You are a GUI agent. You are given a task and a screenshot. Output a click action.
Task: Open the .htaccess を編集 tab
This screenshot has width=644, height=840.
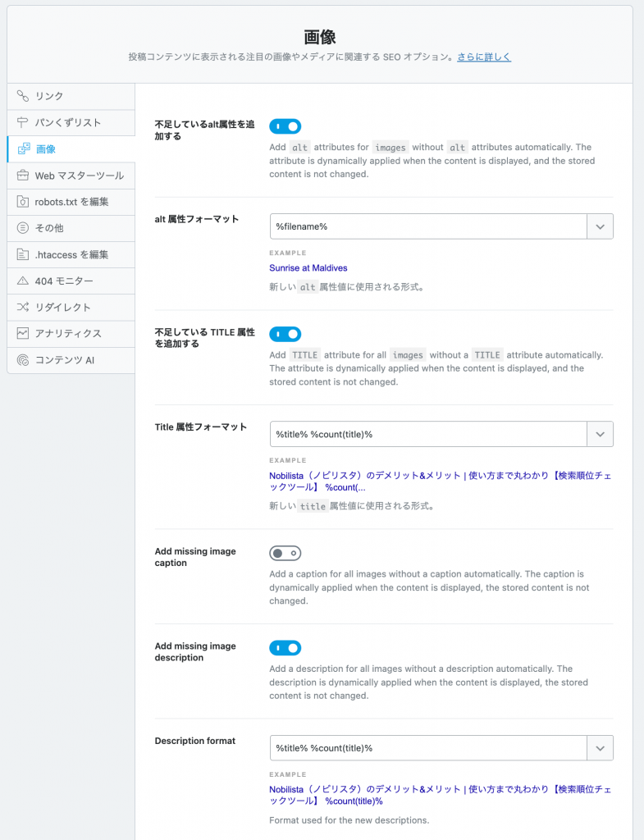71,254
